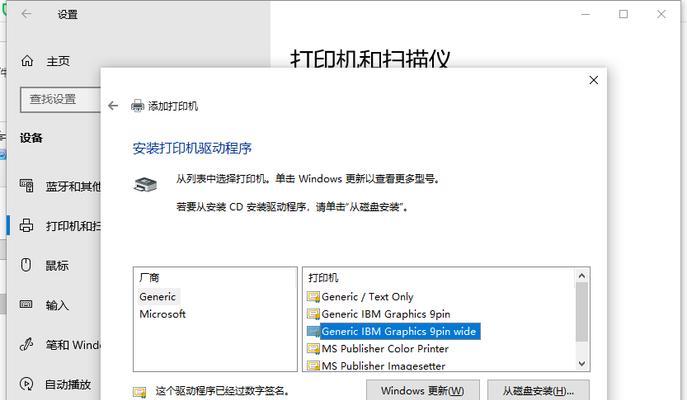Image resolution: width=687 pixels, height=400 pixels.
Task: Open 鼠标 mouse settings
Action: point(57,265)
